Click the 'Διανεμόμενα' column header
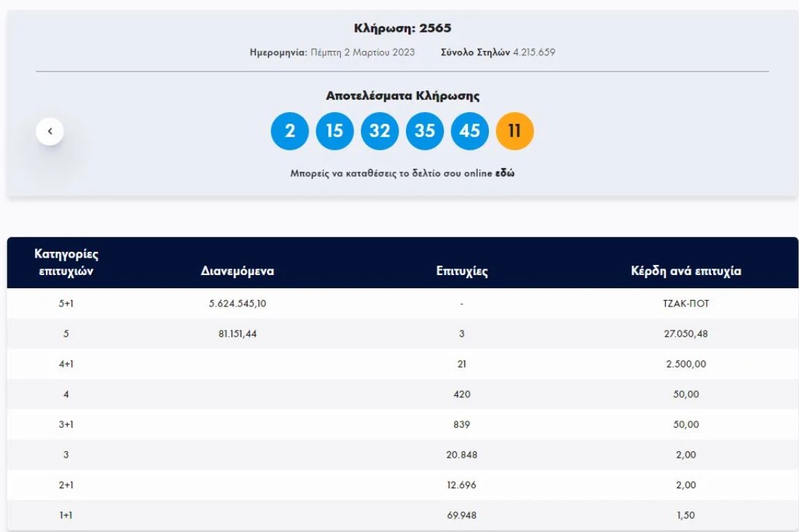Screen dimensions: 799x532 tap(237, 271)
